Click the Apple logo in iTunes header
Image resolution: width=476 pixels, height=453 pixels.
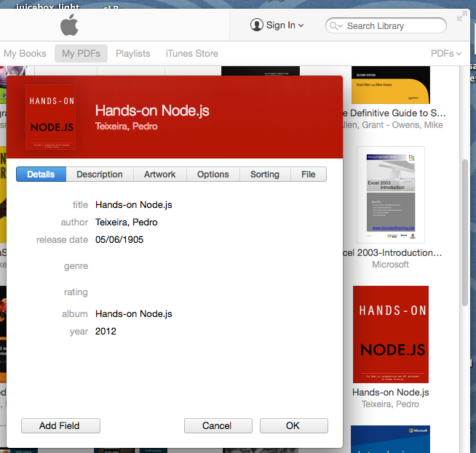(x=70, y=25)
